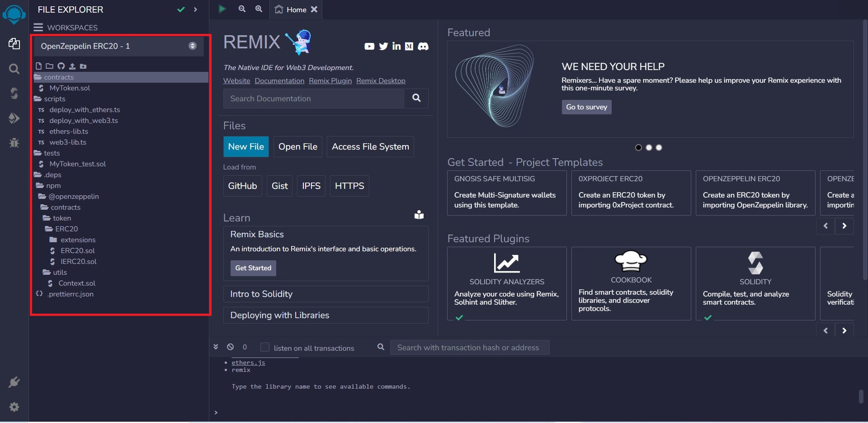The width and height of the screenshot is (868, 423).
Task: Select the third featured carousel dot
Action: [x=659, y=147]
